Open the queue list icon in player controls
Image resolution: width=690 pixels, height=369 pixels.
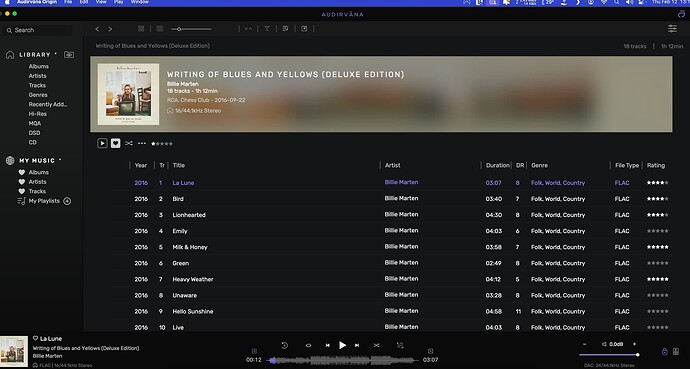coord(400,345)
